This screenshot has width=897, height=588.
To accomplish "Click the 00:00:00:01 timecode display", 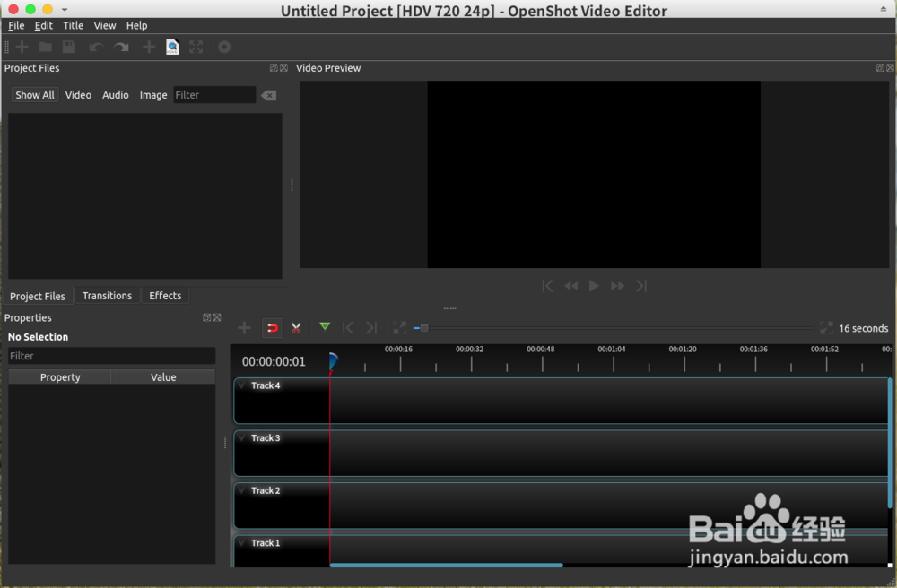I will tap(274, 362).
